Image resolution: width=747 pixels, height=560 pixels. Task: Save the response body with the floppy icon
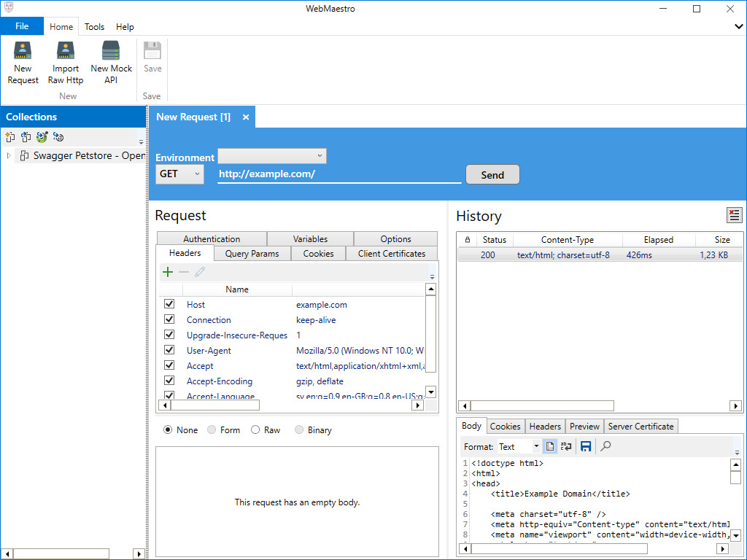[585, 446]
